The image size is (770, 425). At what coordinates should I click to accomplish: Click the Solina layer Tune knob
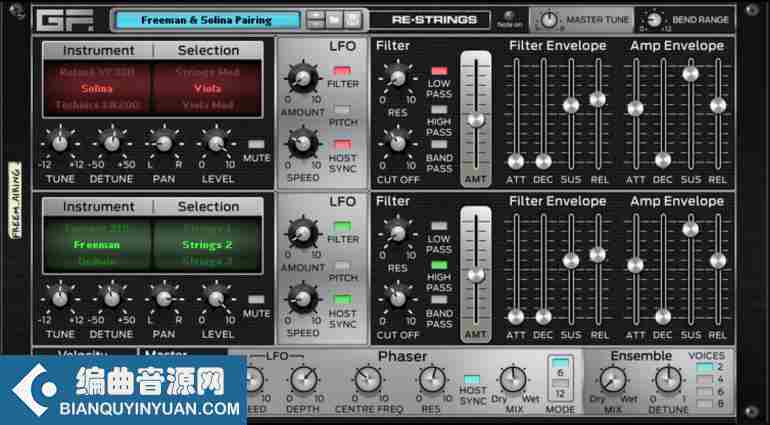tap(60, 143)
